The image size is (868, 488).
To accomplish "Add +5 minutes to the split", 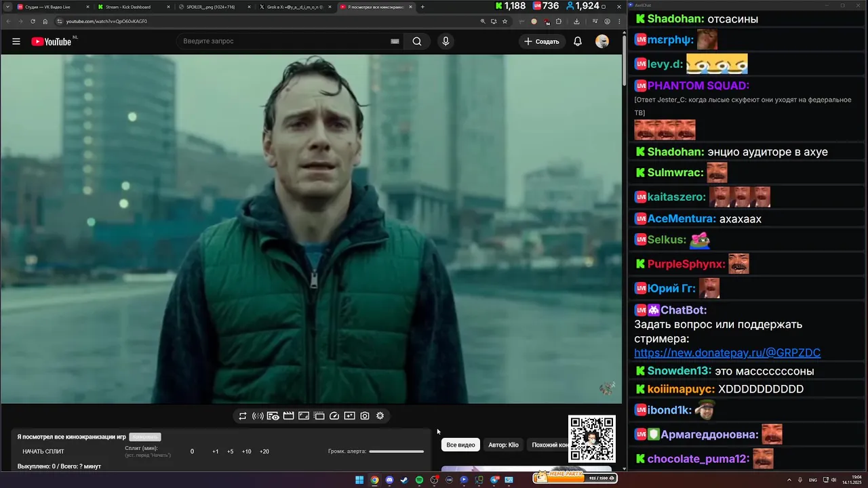I will pyautogui.click(x=231, y=451).
